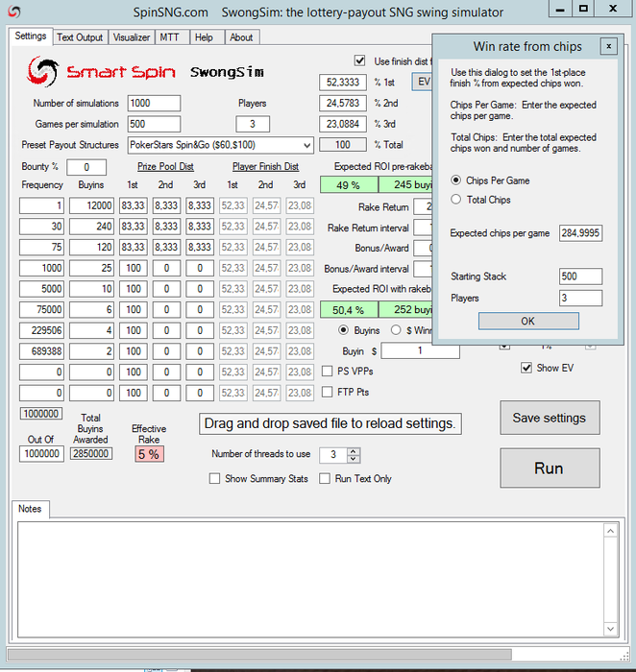Toggle the Use finish dist checkbox
This screenshot has height=672, width=636.
[360, 60]
